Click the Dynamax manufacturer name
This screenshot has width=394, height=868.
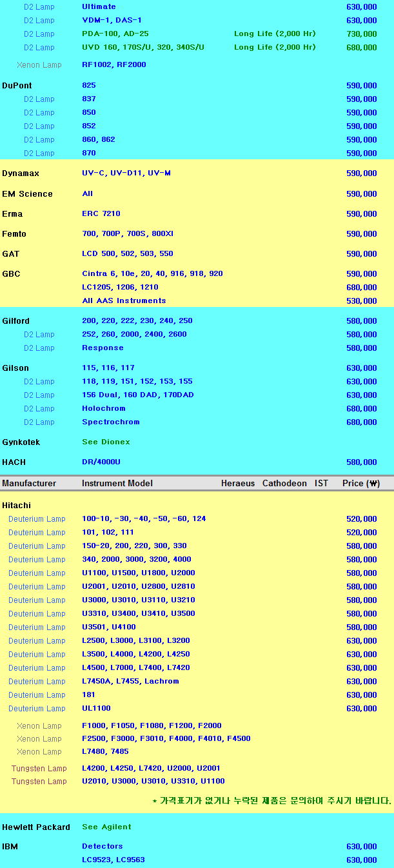pos(21,173)
